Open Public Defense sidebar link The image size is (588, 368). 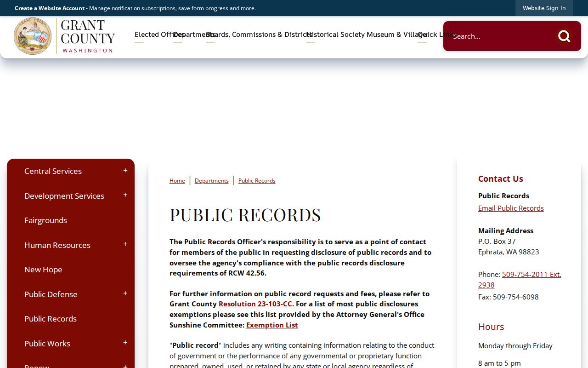click(x=51, y=294)
